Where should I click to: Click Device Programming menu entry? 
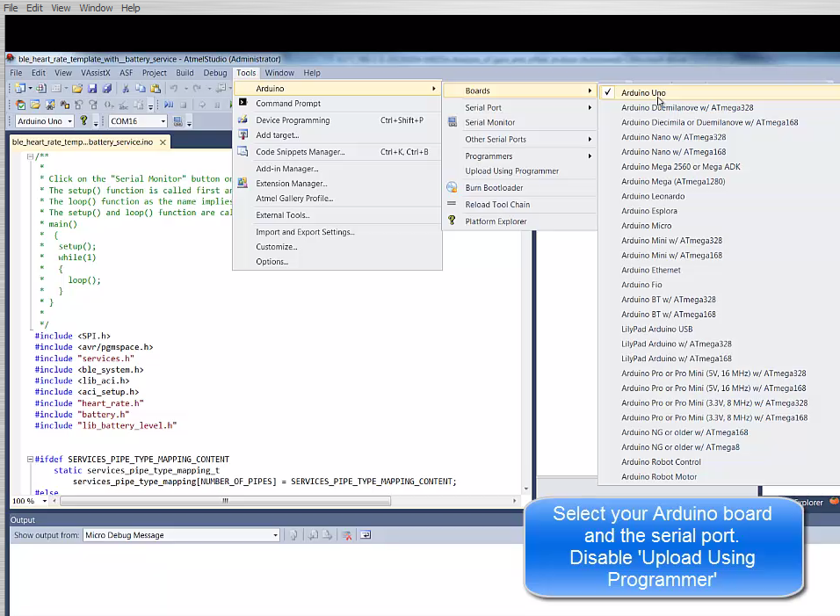click(337, 120)
